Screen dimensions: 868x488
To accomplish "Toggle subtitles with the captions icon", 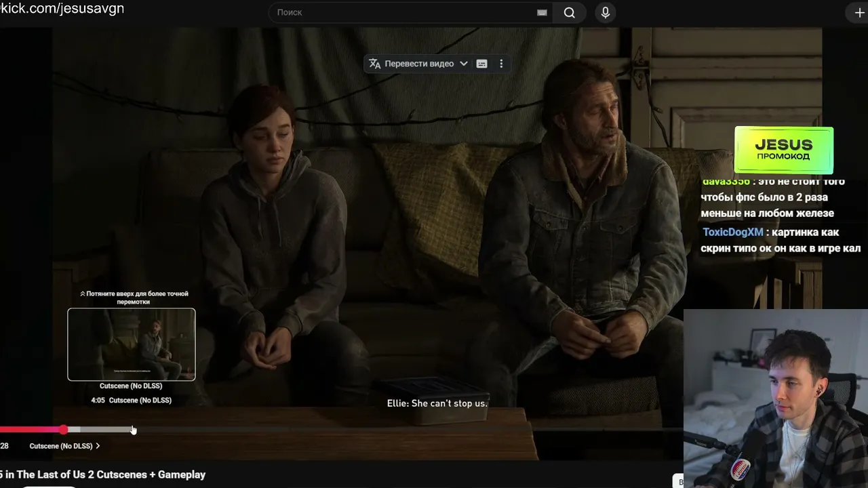I will point(481,64).
